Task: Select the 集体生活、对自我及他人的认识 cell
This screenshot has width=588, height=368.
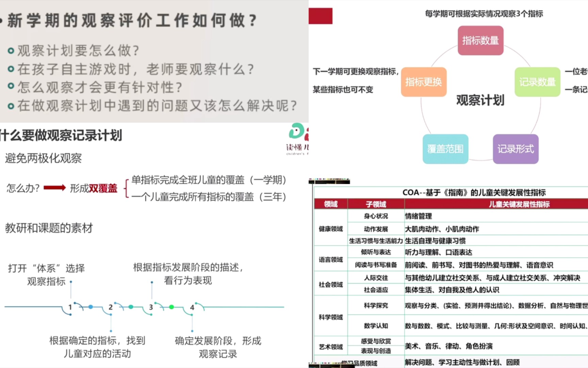Action: point(496,290)
